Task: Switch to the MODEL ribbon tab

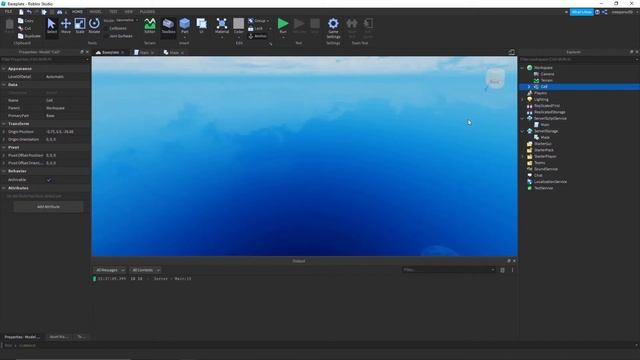Action: pyautogui.click(x=96, y=12)
